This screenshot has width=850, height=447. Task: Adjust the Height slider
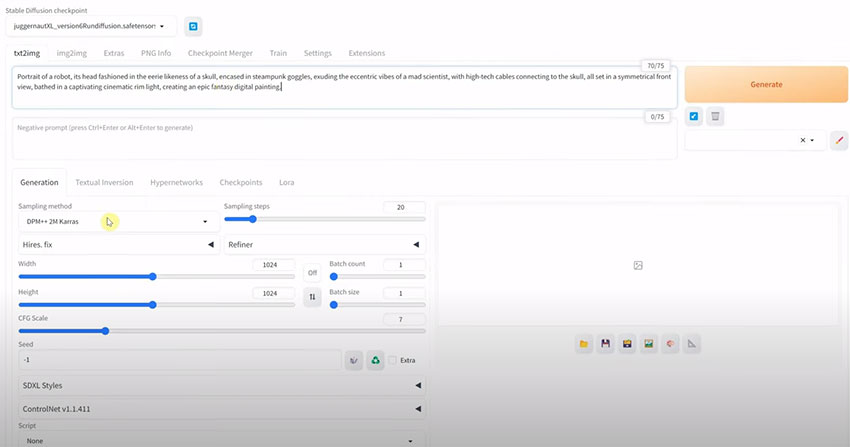pos(157,305)
